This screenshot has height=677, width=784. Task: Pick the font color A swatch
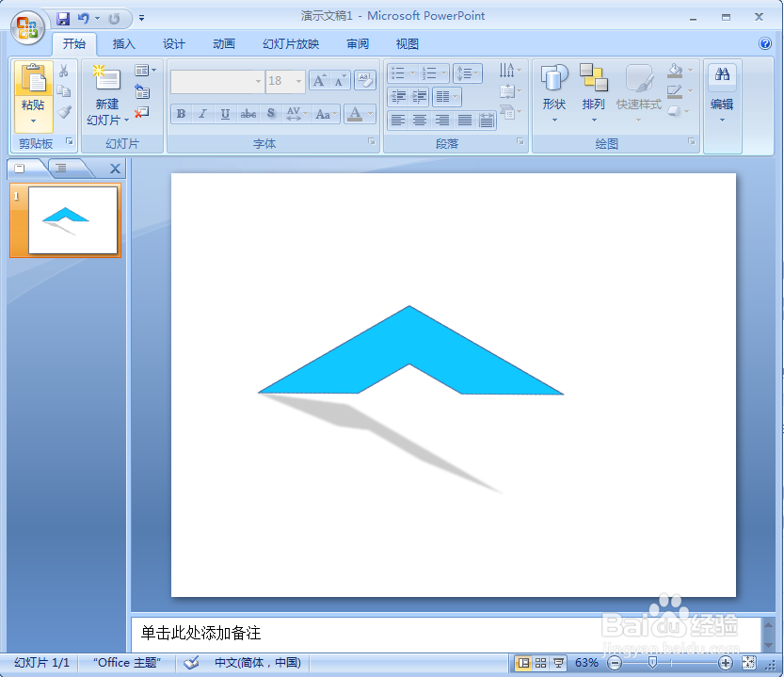pos(355,114)
